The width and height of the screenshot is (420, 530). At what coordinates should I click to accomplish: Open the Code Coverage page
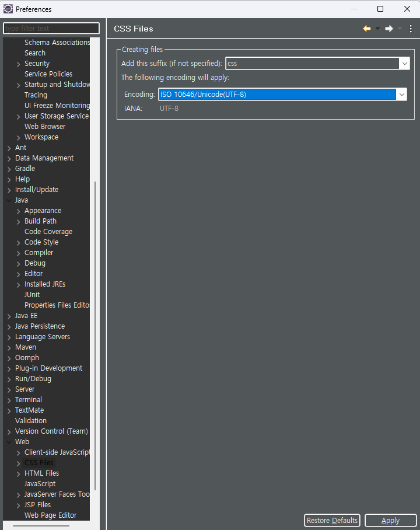(x=48, y=232)
